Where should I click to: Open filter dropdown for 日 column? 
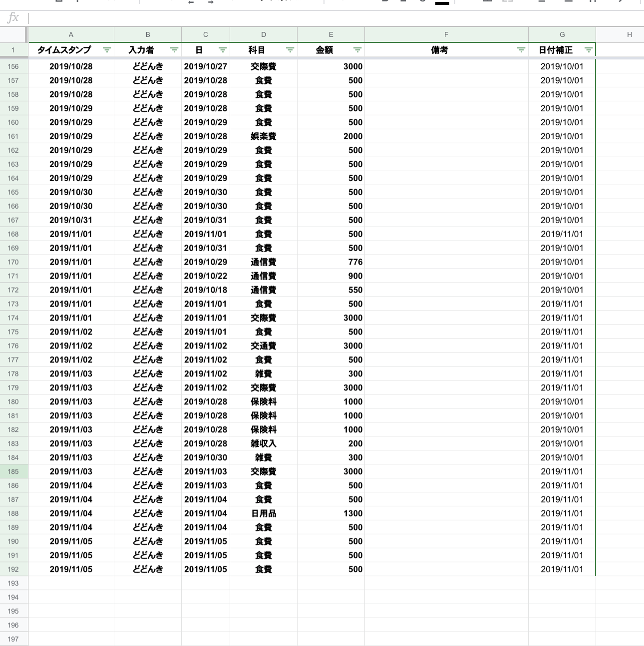pos(222,49)
